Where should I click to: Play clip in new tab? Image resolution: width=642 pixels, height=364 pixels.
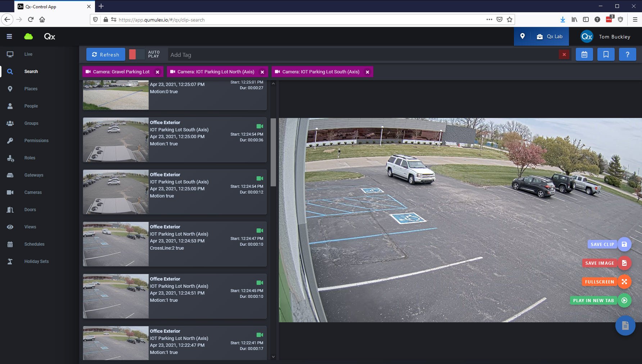[x=624, y=301]
